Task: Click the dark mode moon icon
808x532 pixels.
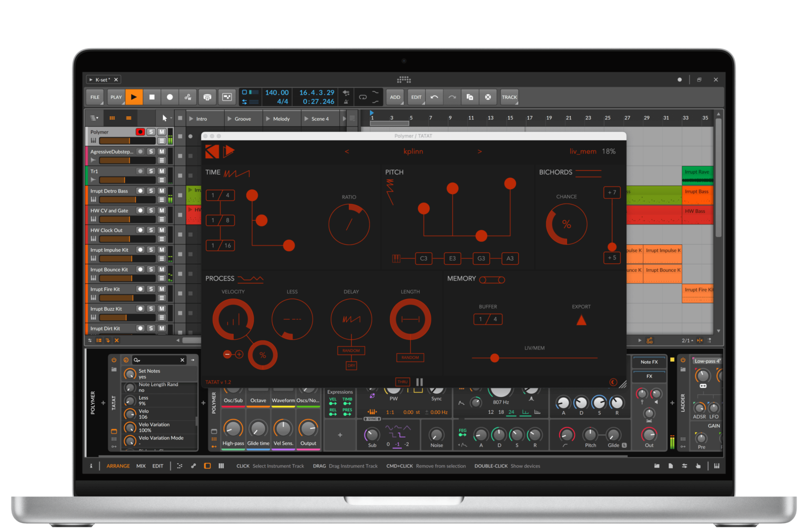Action: [613, 382]
